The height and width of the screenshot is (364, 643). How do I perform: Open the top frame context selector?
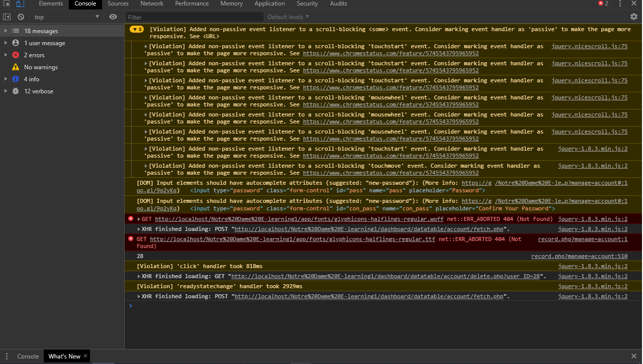(65, 17)
